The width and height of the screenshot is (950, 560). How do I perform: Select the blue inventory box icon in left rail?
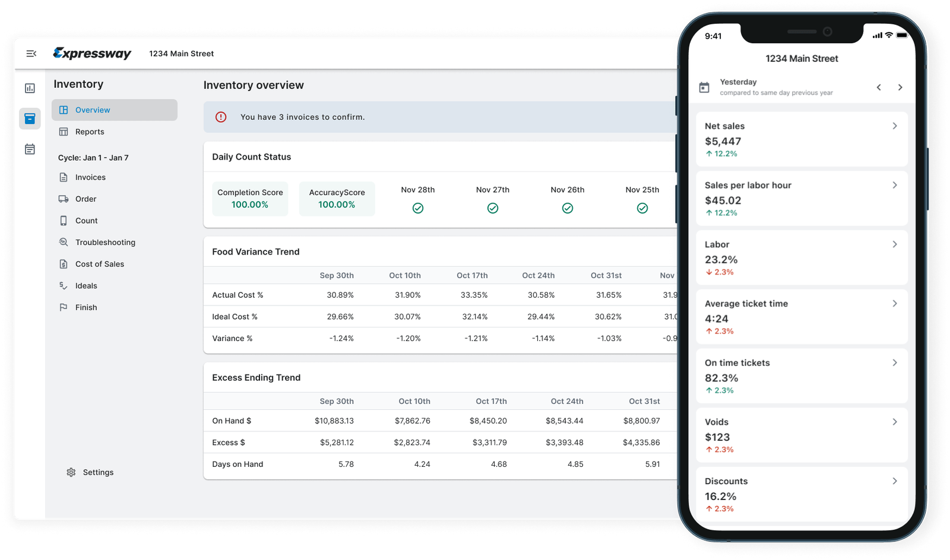(30, 118)
